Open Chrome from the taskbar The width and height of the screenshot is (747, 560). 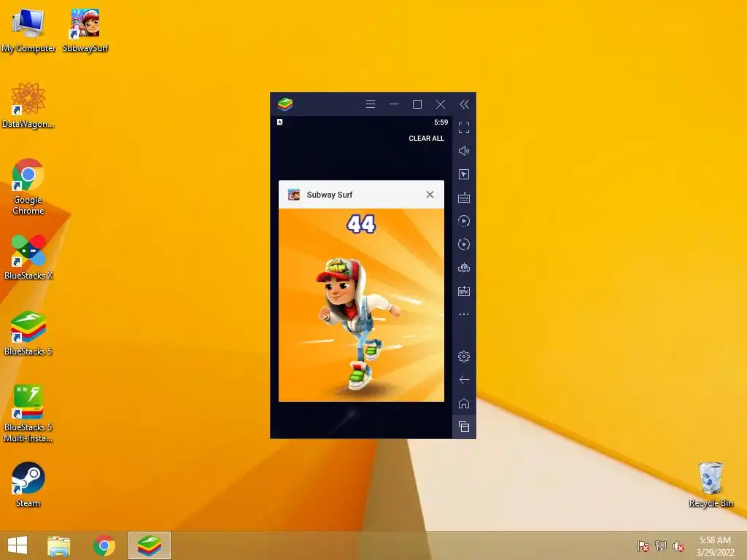[104, 545]
